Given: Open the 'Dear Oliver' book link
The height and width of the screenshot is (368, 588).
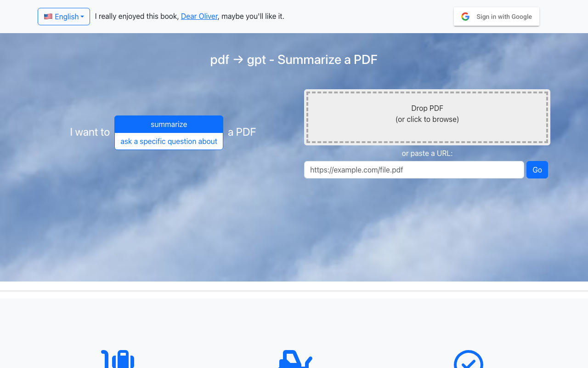Looking at the screenshot, I should 199,17.
